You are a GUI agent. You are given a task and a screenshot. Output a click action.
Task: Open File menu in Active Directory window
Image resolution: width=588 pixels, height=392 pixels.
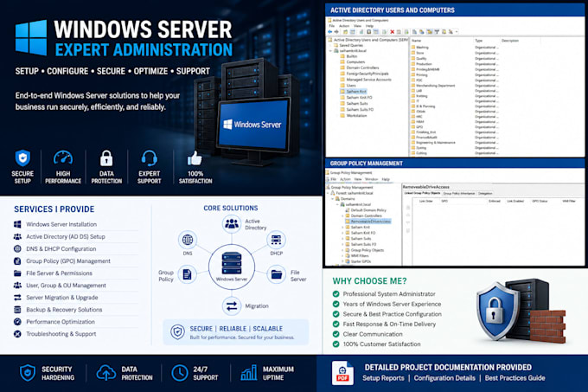point(331,26)
